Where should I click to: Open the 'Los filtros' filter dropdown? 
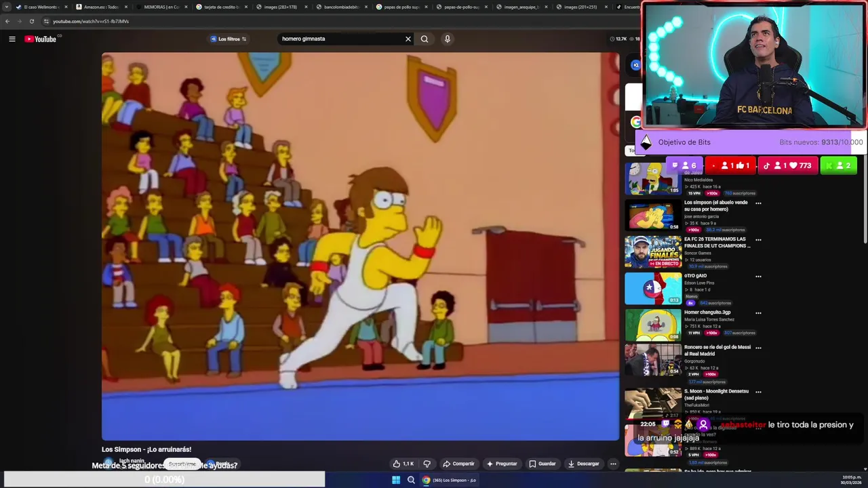(229, 39)
